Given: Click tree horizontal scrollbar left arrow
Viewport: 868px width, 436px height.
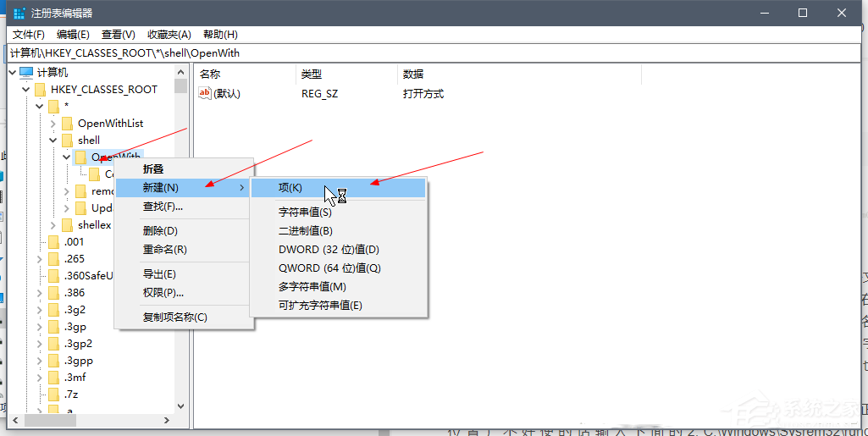Looking at the screenshot, I should pyautogui.click(x=14, y=421).
